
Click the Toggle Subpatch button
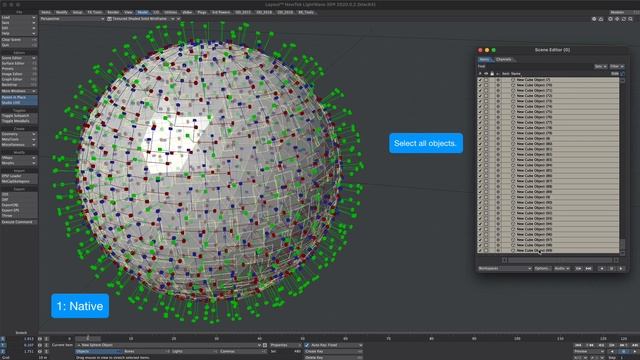(x=19, y=116)
